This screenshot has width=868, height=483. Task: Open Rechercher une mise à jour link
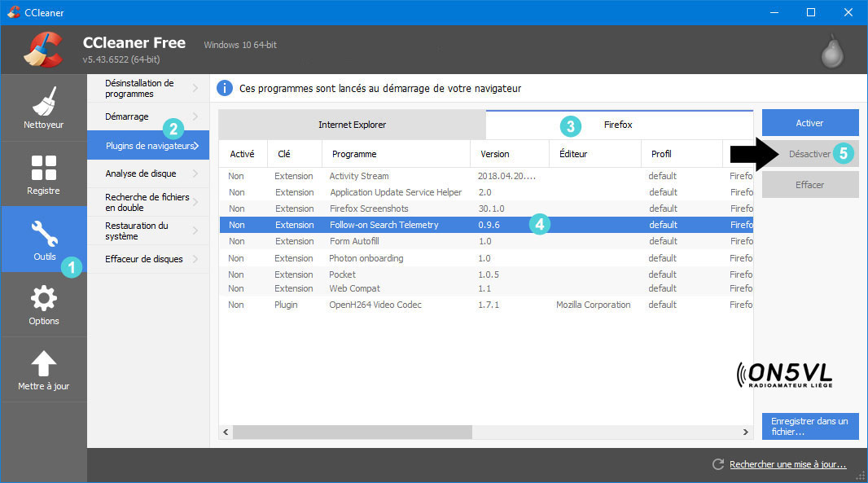coord(787,464)
